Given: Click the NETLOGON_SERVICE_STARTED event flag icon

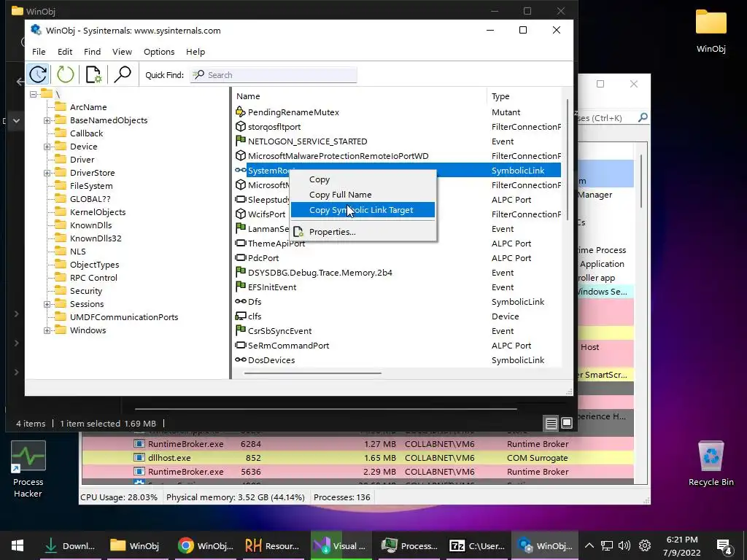Looking at the screenshot, I should coord(241,141).
